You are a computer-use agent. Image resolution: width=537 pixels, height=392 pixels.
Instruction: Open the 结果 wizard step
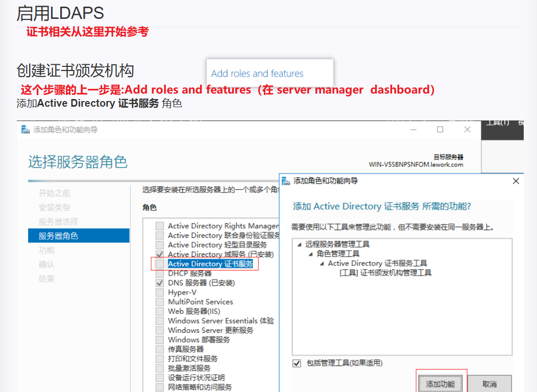[x=46, y=279]
